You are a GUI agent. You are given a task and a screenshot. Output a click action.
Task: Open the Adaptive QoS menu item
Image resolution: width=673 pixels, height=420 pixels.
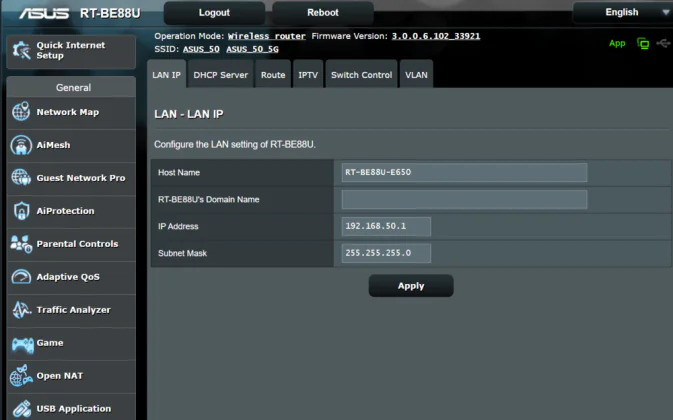[x=71, y=278]
